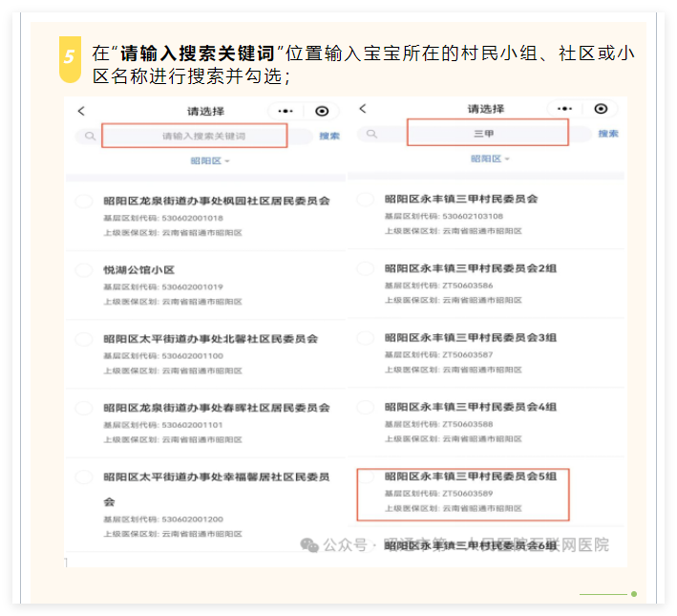Click the left panel's magnifier search icon
The image size is (677, 616).
click(x=90, y=136)
